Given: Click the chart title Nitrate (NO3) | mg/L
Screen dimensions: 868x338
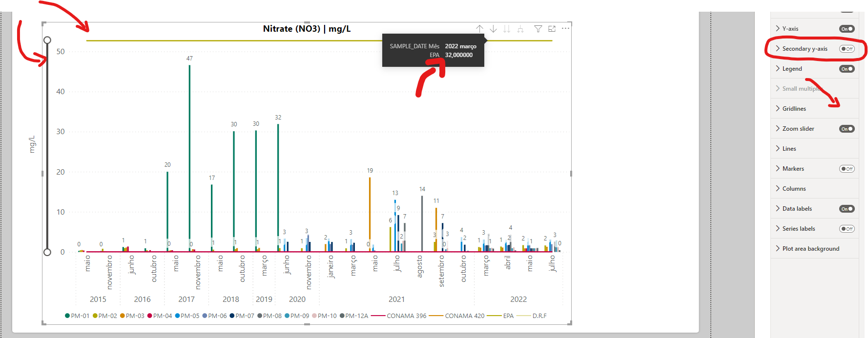Looking at the screenshot, I should 307,29.
